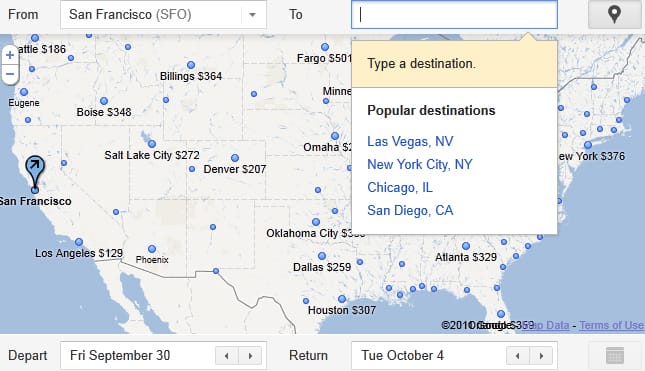This screenshot has width=645, height=371.
Task: Select San Diego, CA destination
Action: point(410,211)
